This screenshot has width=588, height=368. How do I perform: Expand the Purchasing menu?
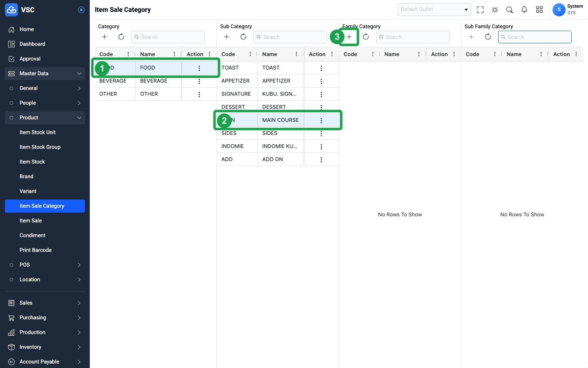(x=45, y=318)
